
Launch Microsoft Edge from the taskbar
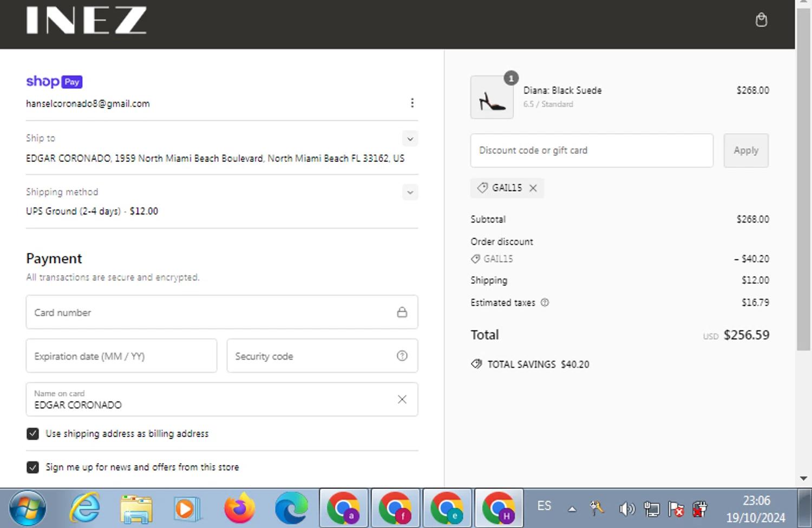(x=291, y=509)
